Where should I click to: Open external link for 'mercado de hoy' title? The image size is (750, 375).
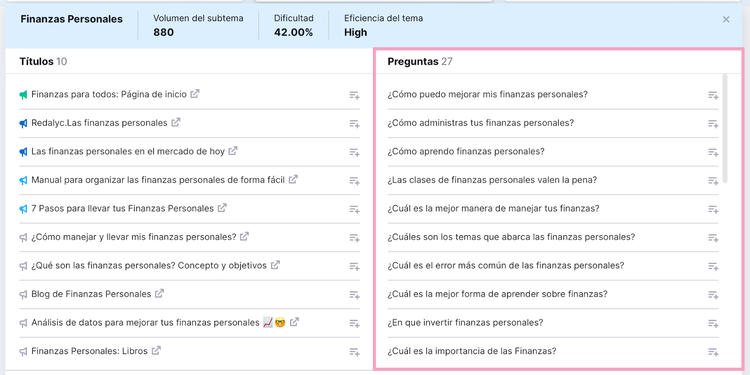232,151
